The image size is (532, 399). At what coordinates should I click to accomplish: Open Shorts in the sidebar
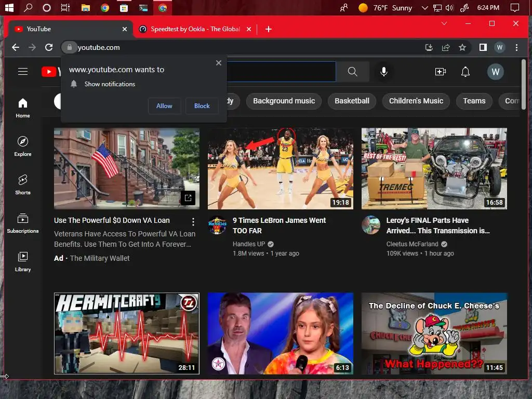click(x=23, y=184)
